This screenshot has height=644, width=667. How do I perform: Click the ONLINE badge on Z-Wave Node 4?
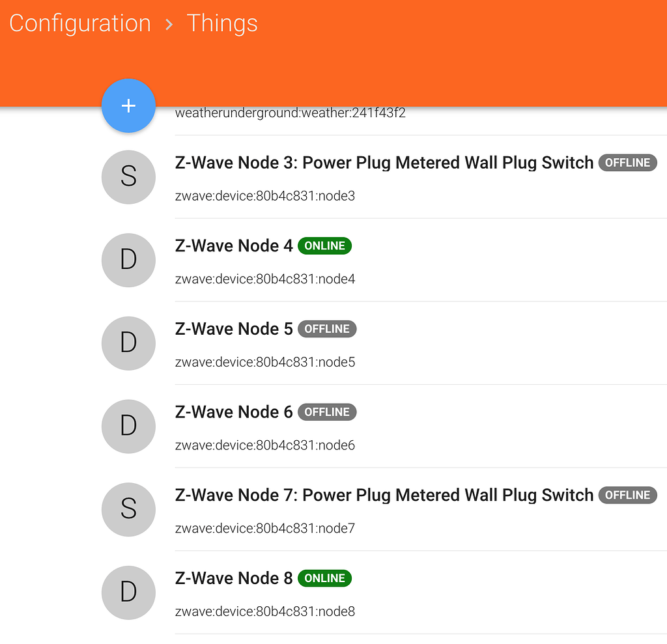click(x=324, y=245)
